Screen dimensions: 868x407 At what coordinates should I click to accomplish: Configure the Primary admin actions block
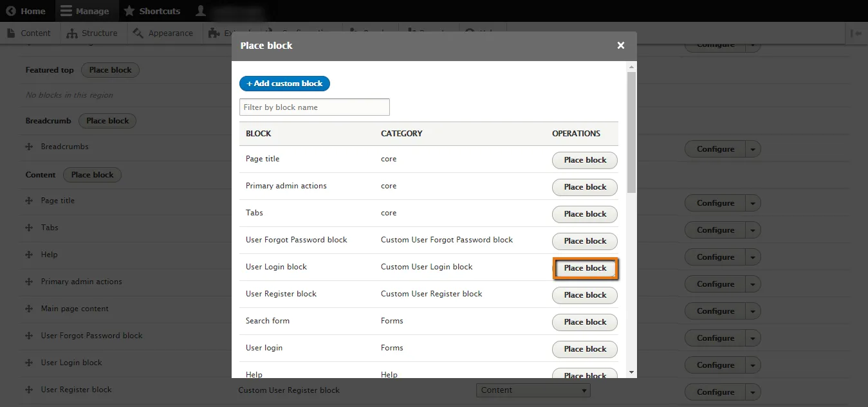715,284
